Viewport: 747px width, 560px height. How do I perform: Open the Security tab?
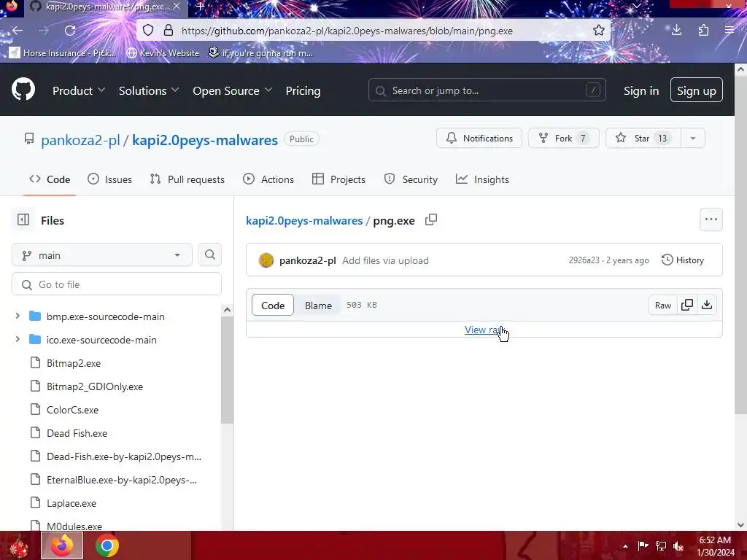pyautogui.click(x=411, y=179)
